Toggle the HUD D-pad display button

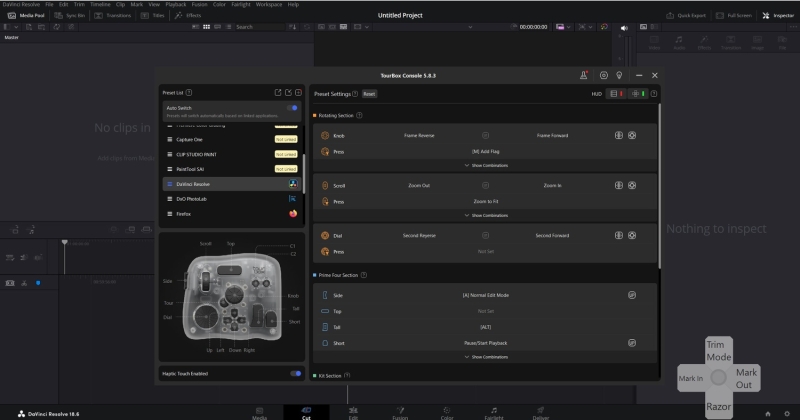click(638, 94)
